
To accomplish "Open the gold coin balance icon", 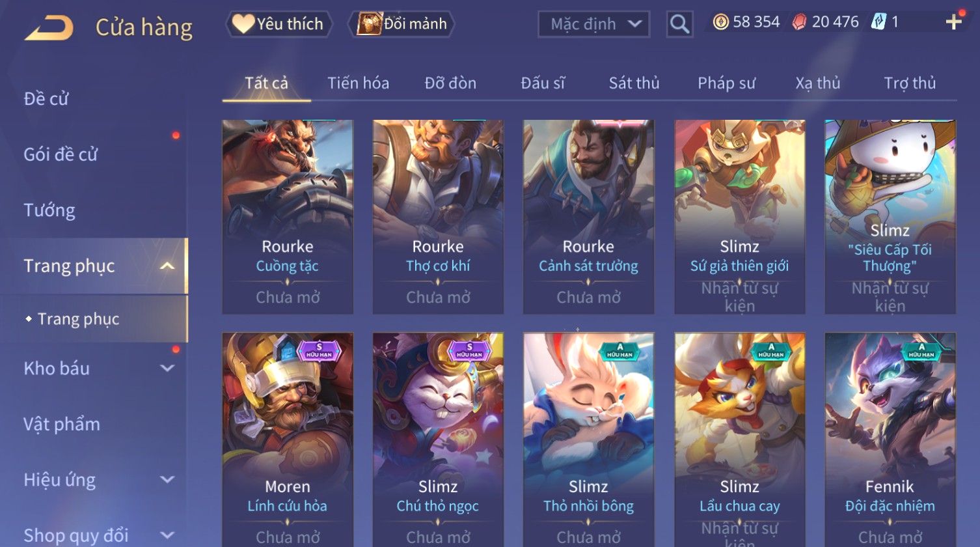I will 720,22.
